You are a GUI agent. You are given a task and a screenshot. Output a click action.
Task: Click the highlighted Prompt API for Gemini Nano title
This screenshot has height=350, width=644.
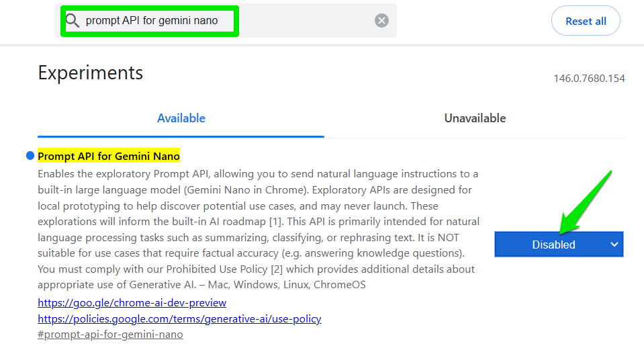(x=109, y=157)
